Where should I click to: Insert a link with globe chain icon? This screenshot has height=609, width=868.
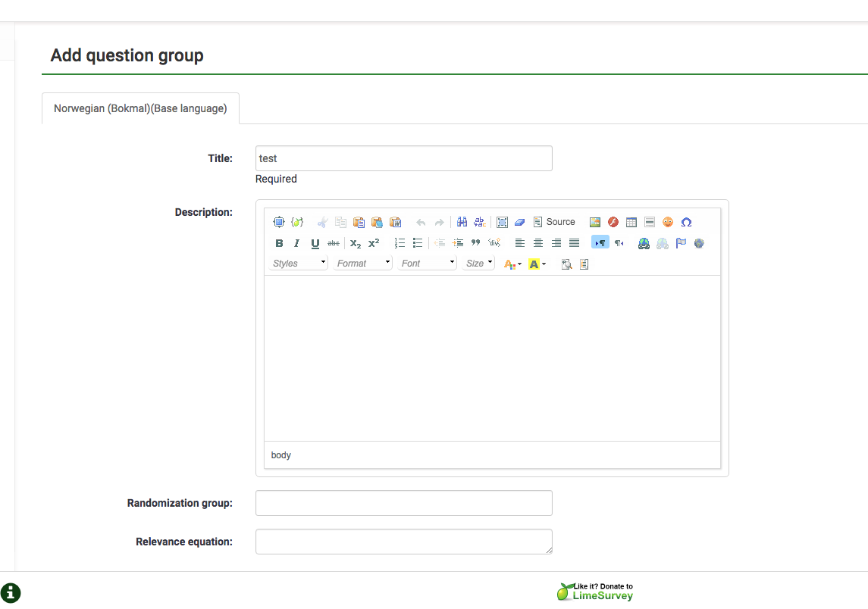[x=644, y=243]
